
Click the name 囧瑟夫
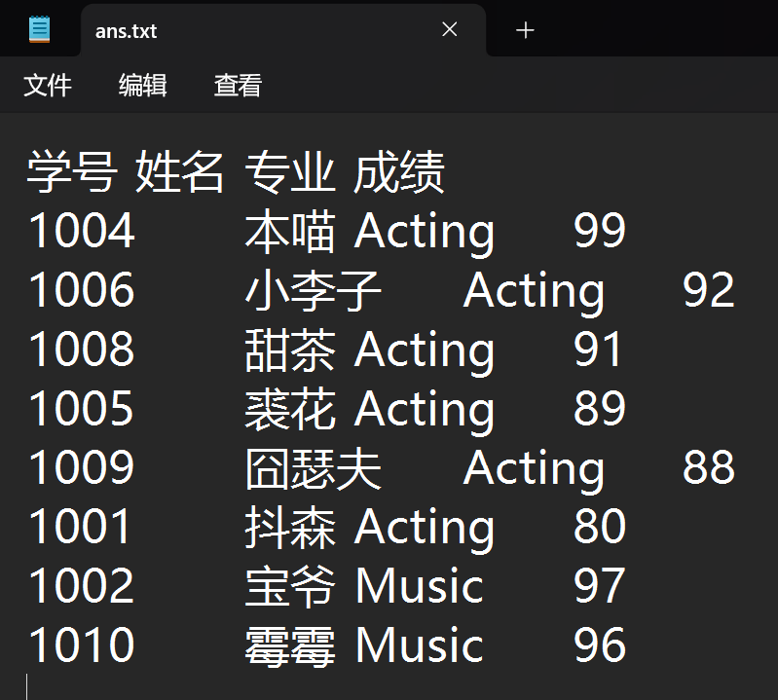(314, 467)
